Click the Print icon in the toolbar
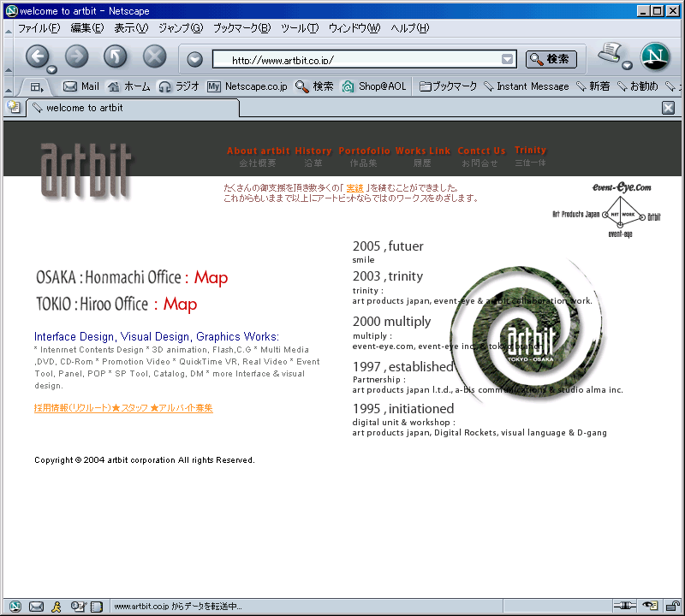The height and width of the screenshot is (616, 685). [611, 53]
